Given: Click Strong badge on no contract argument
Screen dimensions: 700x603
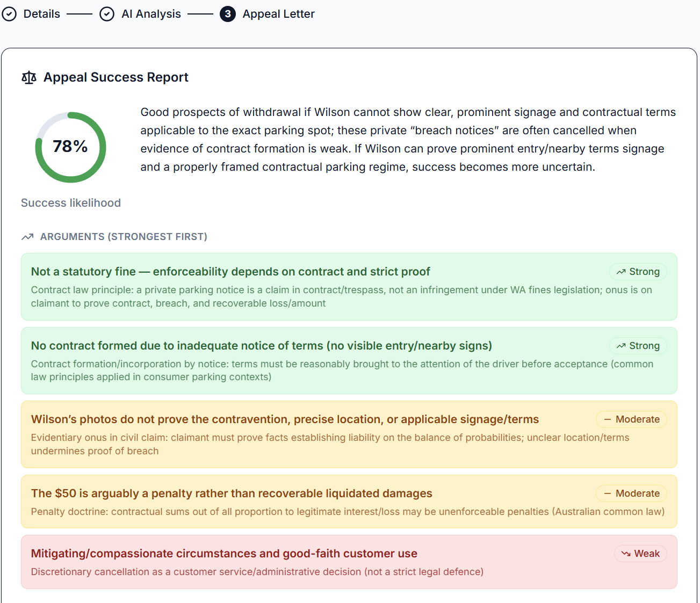Looking at the screenshot, I should coord(638,346).
